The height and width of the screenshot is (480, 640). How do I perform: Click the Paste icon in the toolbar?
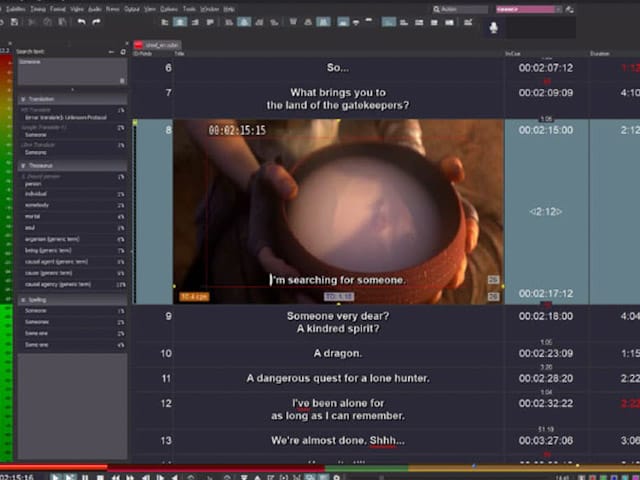[62, 22]
